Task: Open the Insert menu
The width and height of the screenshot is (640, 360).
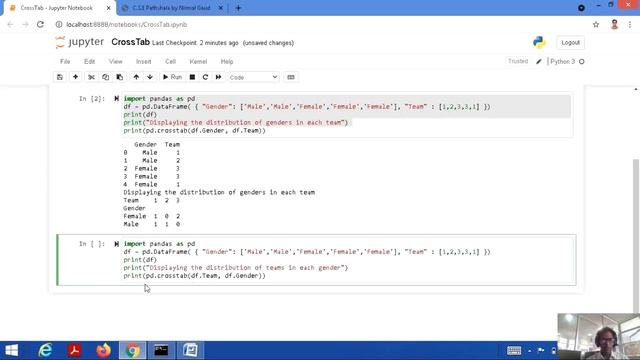Action: click(x=143, y=62)
